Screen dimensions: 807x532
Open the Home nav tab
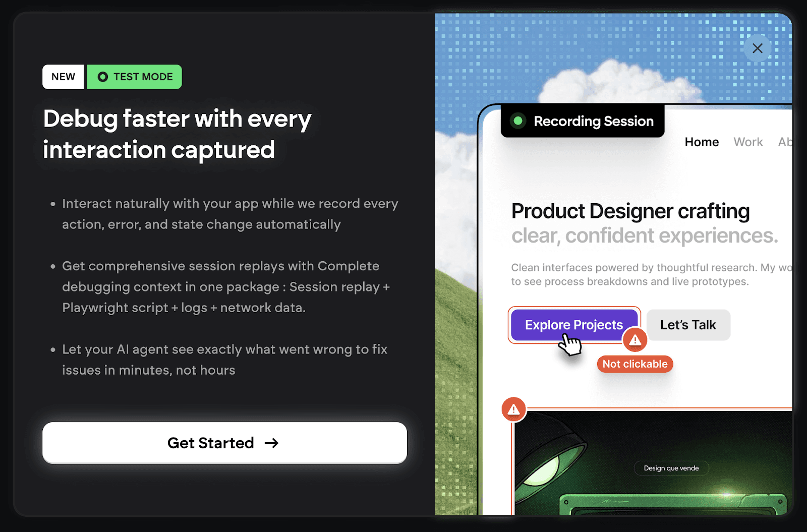click(x=702, y=142)
